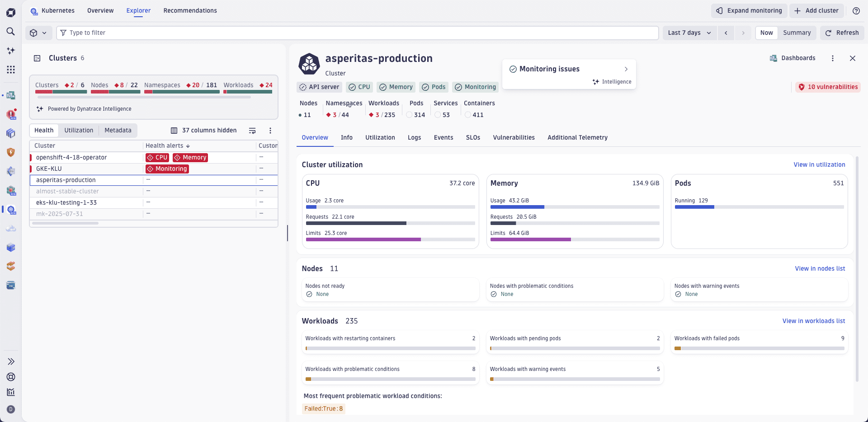Open the app launcher grid icon
This screenshot has width=868, height=422.
pos(11,70)
